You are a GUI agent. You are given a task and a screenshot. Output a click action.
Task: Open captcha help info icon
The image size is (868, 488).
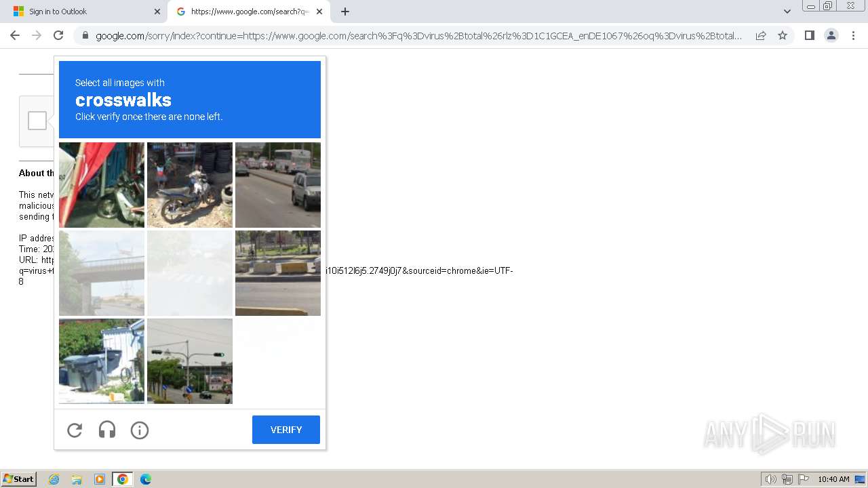(140, 430)
